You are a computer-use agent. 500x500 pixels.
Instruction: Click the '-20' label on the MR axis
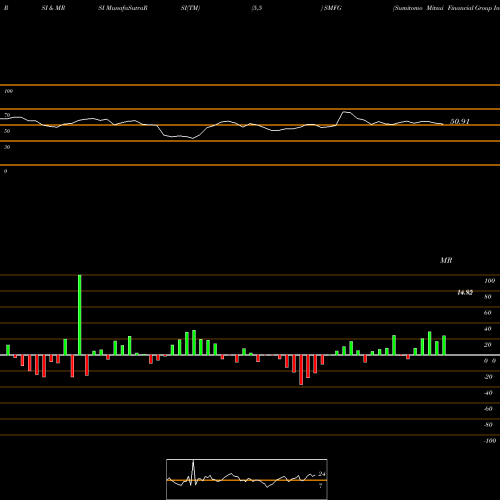pos(488,377)
